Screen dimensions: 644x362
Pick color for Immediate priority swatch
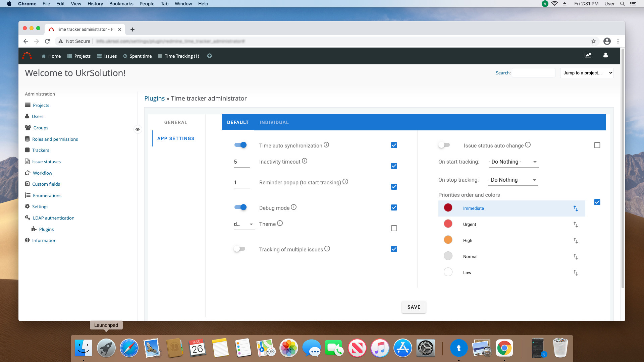[448, 208]
